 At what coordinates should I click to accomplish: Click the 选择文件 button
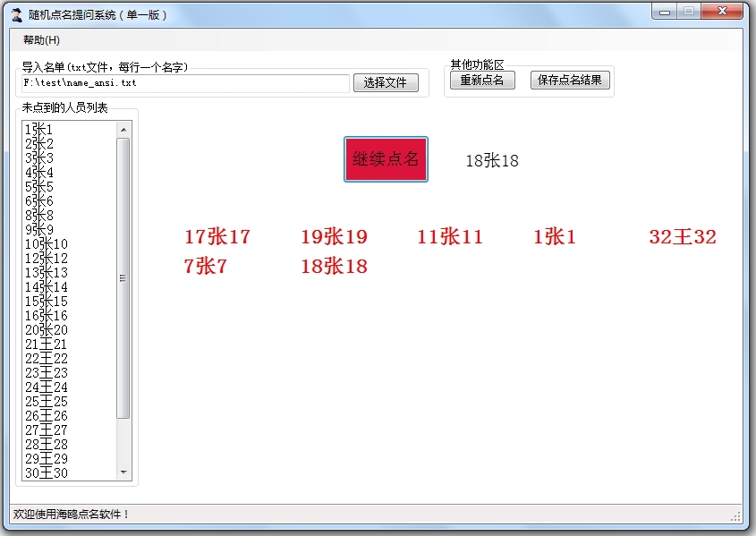tap(386, 82)
